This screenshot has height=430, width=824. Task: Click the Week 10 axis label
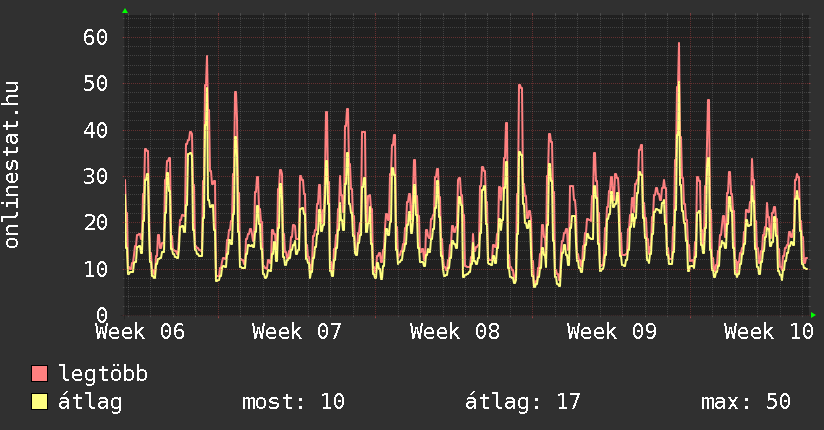769,331
